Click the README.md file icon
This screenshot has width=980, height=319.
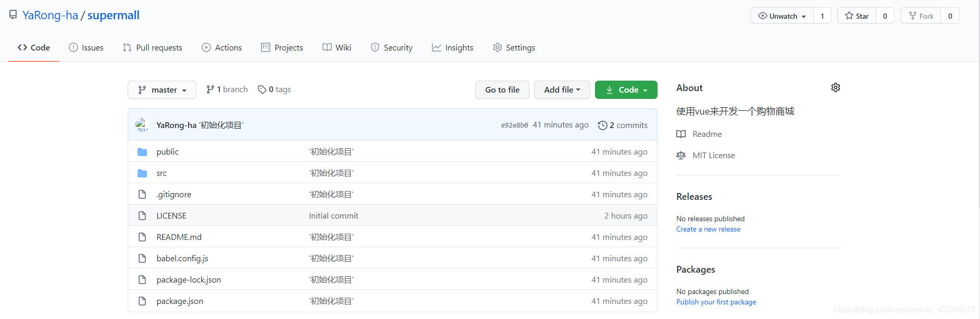click(x=142, y=237)
